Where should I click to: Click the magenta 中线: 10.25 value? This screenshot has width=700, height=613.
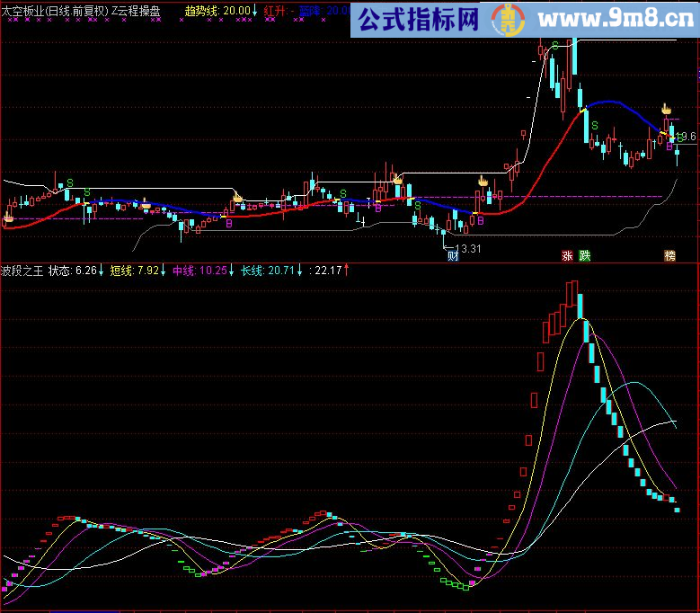pyautogui.click(x=203, y=271)
